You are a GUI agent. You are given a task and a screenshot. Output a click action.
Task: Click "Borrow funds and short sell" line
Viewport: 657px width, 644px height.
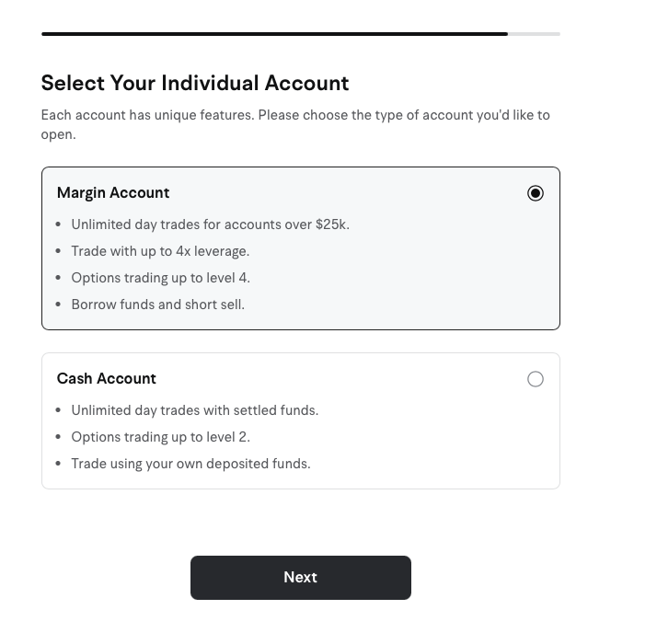157,305
